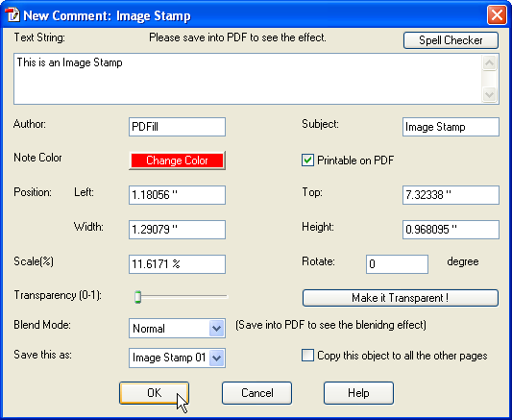Confirm with the OK button
The width and height of the screenshot is (512, 420).
click(154, 393)
